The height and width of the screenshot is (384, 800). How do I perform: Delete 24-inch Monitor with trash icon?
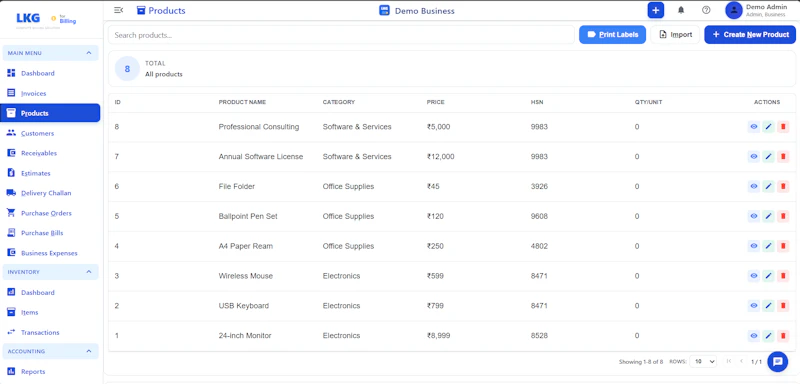(x=783, y=336)
